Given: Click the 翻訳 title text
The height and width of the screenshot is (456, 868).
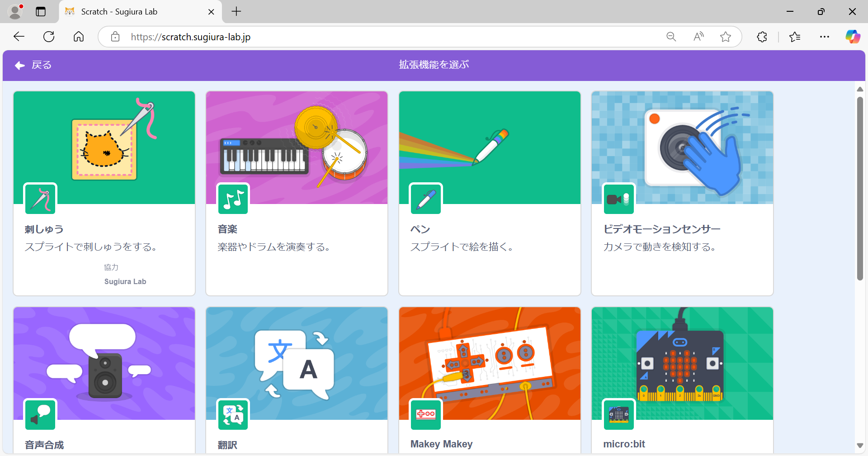Looking at the screenshot, I should [x=227, y=445].
